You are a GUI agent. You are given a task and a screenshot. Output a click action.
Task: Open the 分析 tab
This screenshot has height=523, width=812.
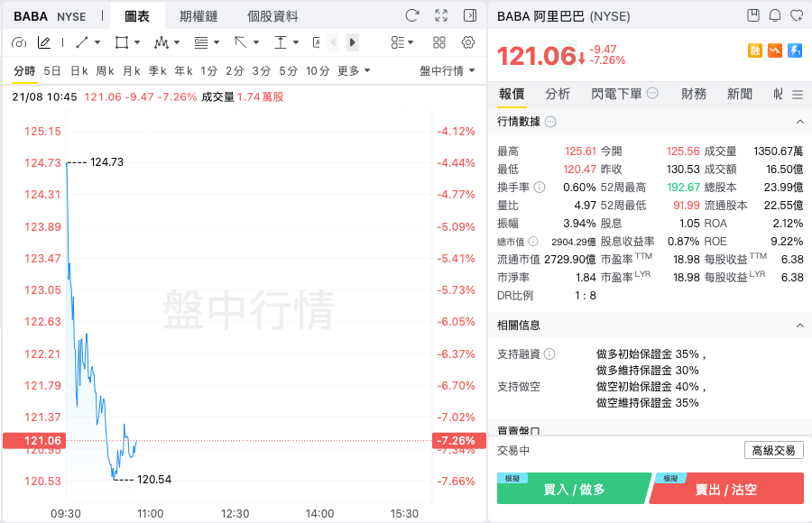click(558, 94)
